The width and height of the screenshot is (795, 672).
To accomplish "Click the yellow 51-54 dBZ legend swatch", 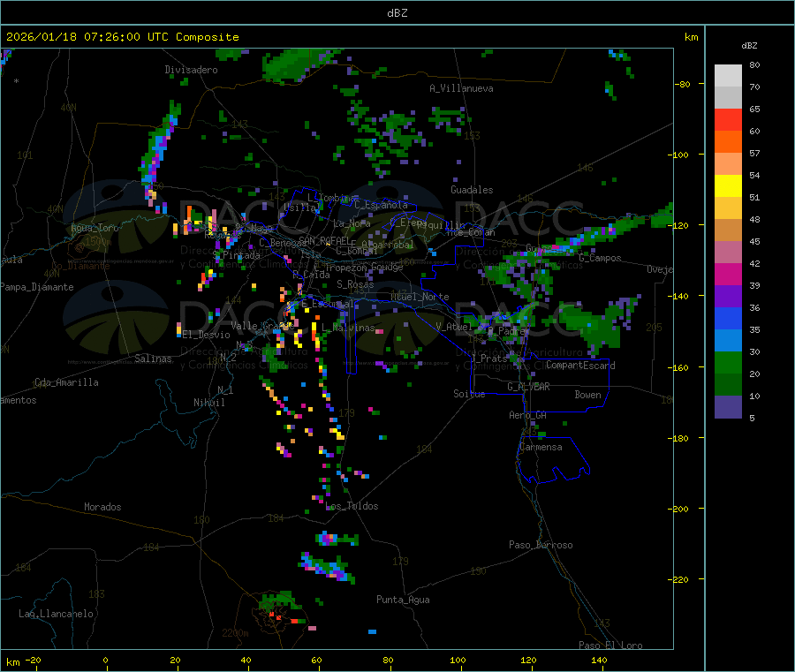I will pos(728,185).
